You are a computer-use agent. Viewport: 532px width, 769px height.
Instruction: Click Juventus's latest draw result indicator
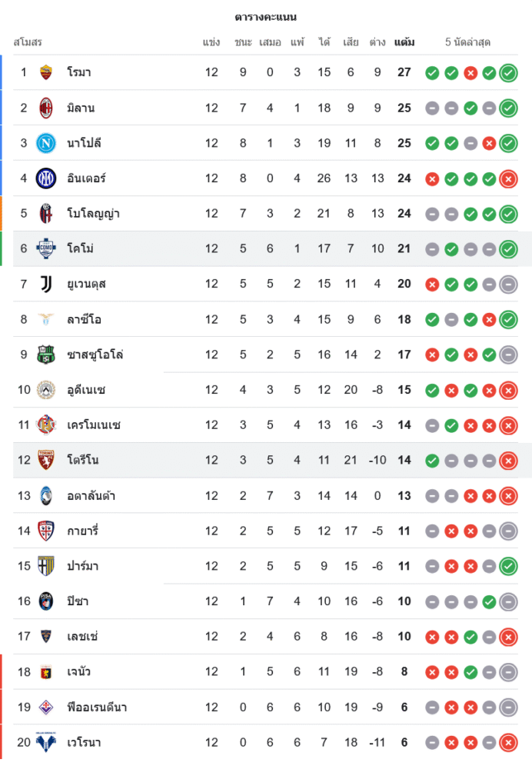(508, 285)
